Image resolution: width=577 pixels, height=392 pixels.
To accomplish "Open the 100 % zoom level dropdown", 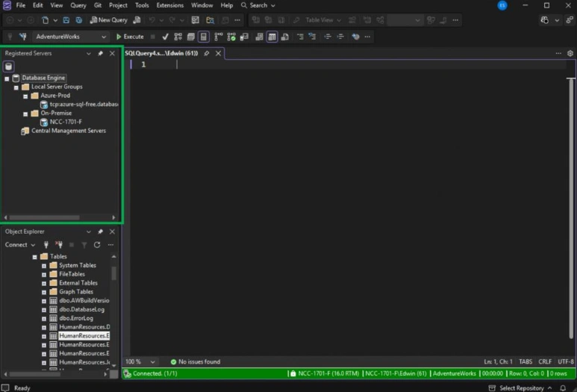I will (x=140, y=362).
